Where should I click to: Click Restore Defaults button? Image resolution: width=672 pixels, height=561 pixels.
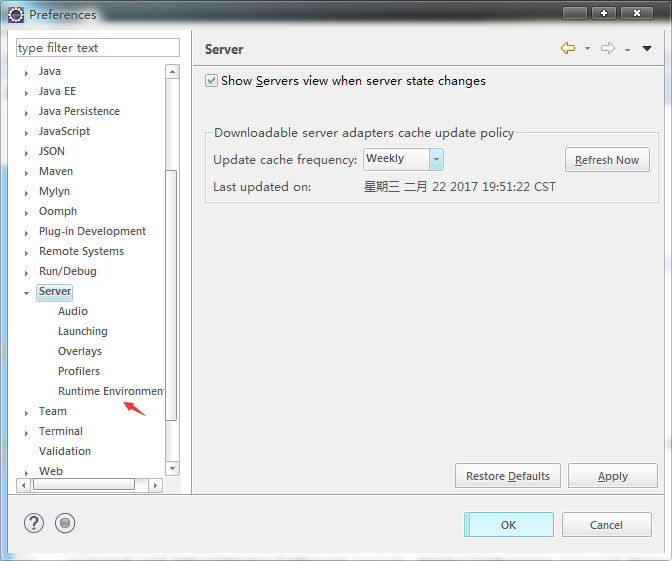[508, 476]
